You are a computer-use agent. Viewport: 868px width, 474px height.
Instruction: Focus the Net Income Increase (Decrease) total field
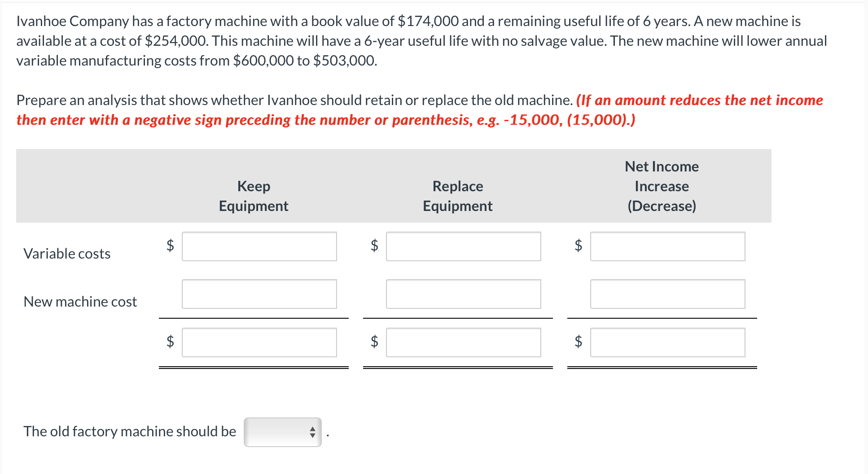pos(668,342)
